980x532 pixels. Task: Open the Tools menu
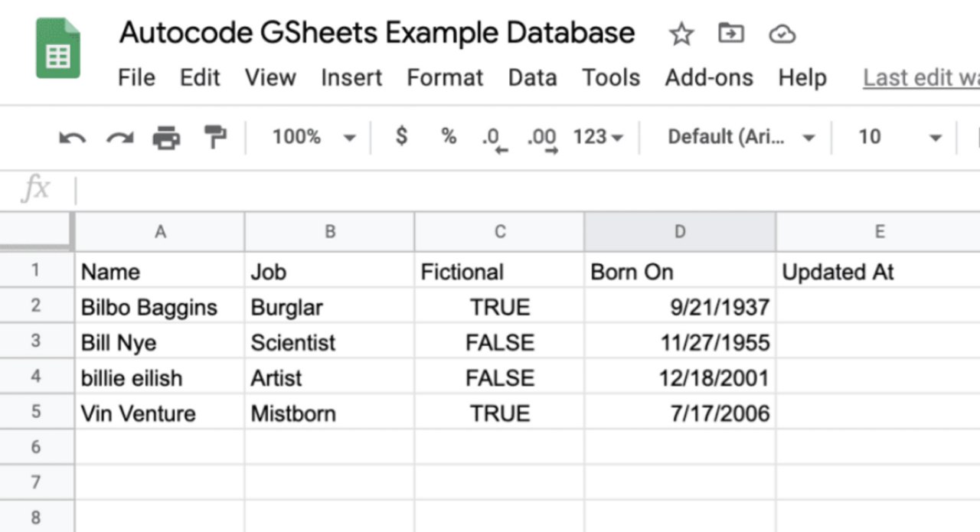tap(611, 77)
